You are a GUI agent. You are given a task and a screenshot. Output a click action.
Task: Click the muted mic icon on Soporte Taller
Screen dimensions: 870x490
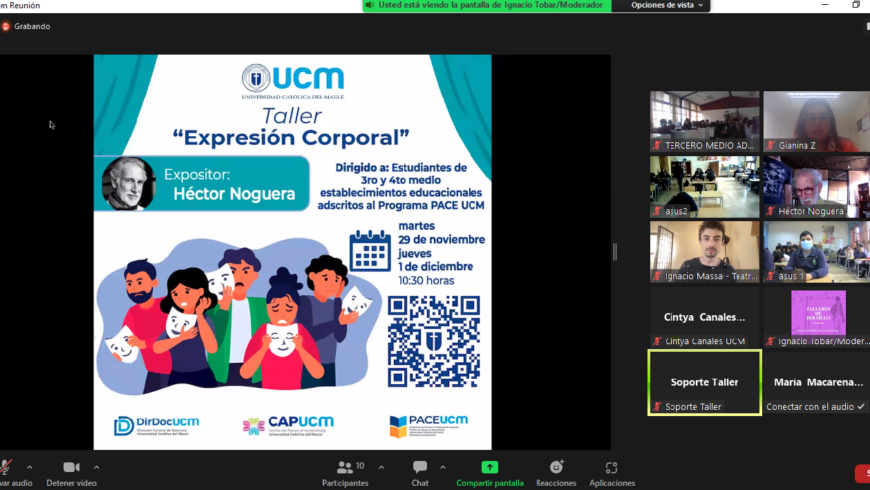click(x=657, y=407)
